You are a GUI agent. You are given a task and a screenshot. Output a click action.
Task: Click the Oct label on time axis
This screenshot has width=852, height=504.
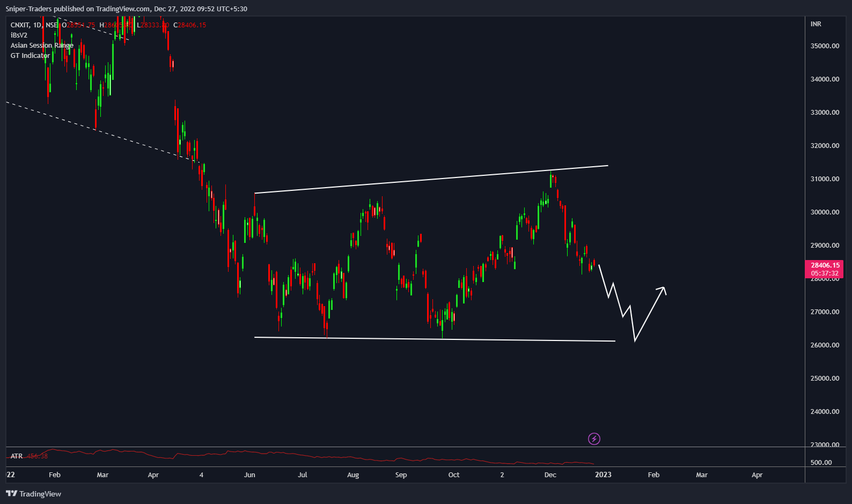pyautogui.click(x=454, y=475)
